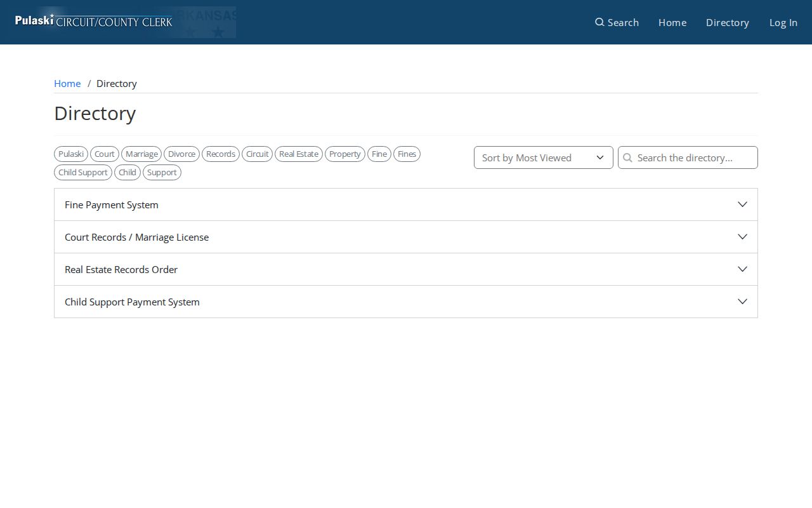812x508 pixels.
Task: Expand the Fine Payment System row chevron
Action: 742,204
